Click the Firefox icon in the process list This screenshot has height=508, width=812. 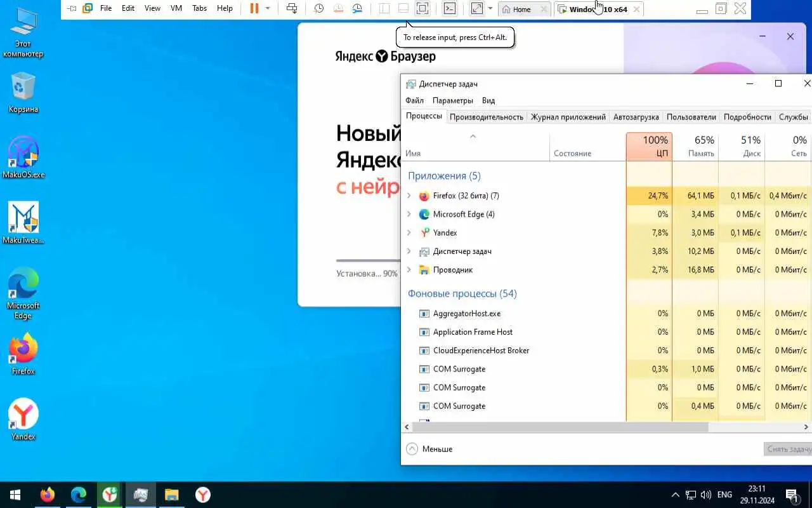(424, 196)
